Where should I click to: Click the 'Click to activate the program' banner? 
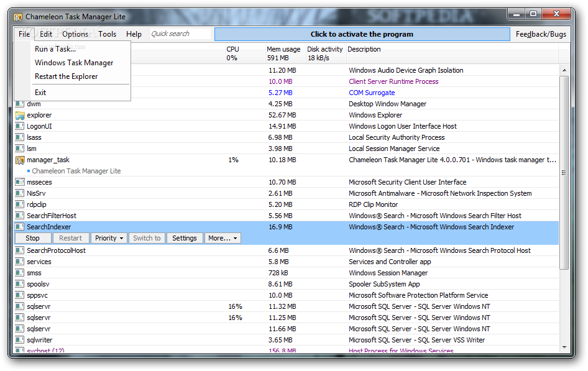(x=362, y=34)
